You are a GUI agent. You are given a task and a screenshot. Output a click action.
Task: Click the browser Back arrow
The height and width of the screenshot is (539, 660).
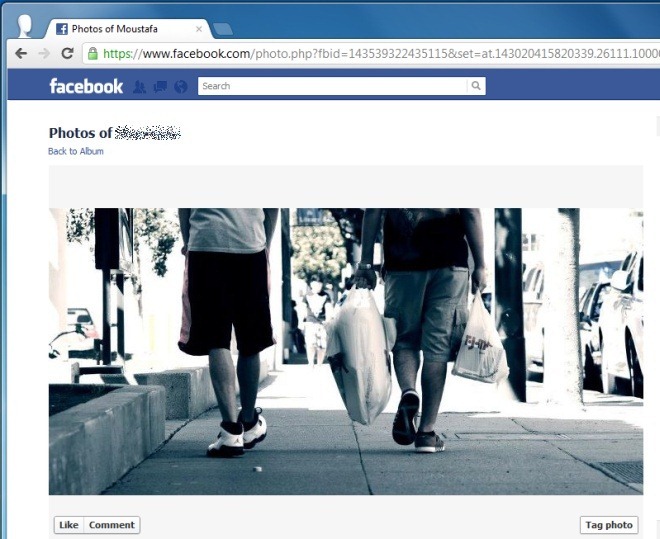(21, 53)
